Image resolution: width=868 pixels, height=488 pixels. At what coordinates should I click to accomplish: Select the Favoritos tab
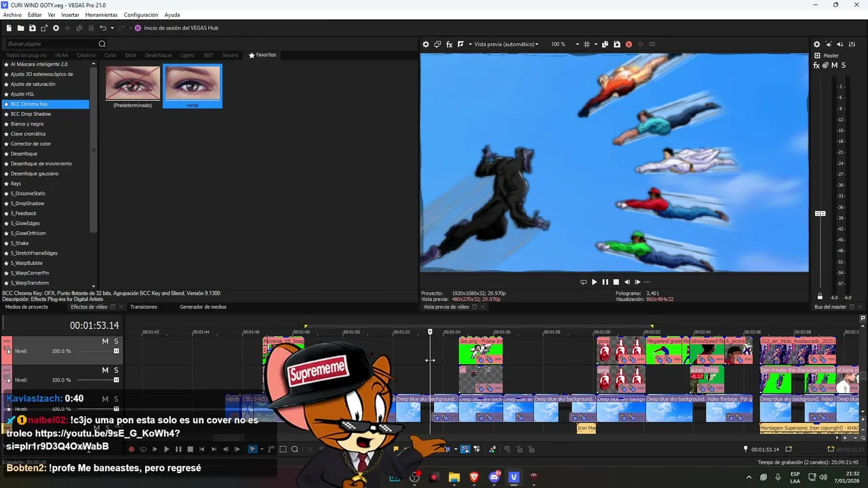click(262, 55)
